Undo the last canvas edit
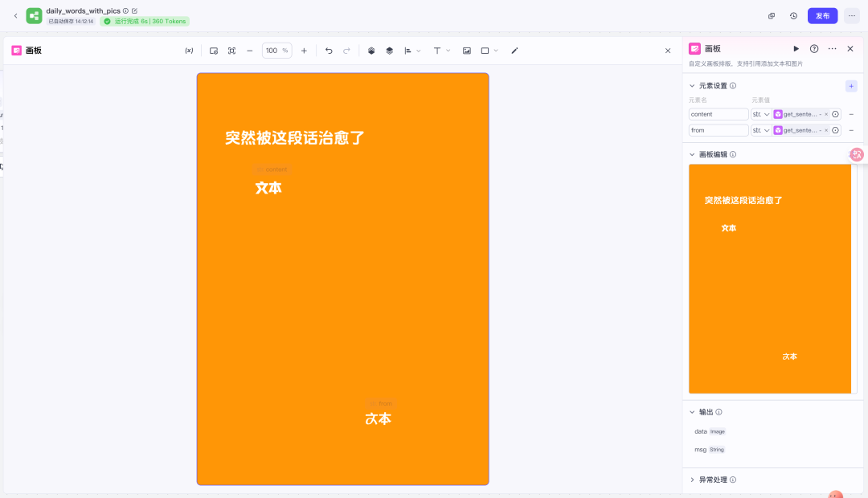This screenshot has height=498, width=868. tap(329, 50)
